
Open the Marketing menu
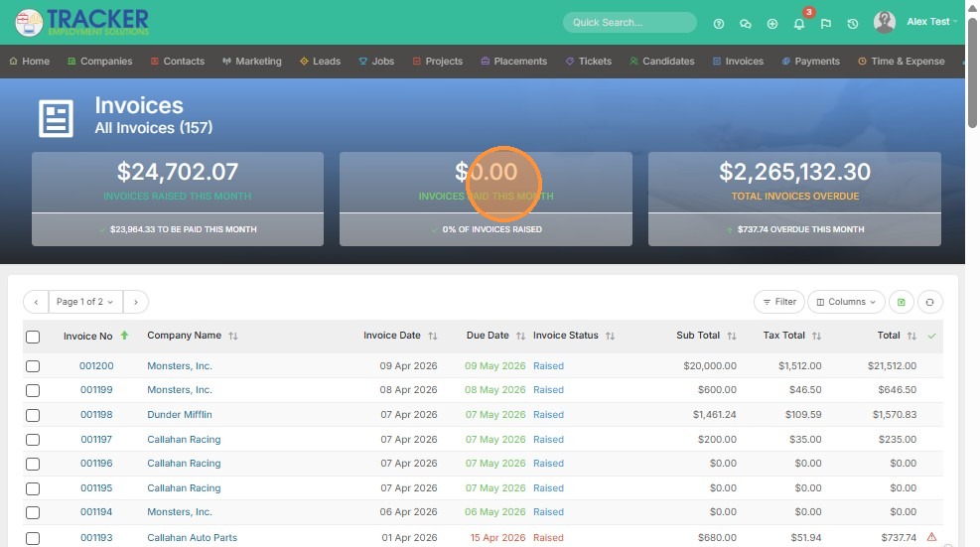[x=252, y=62]
